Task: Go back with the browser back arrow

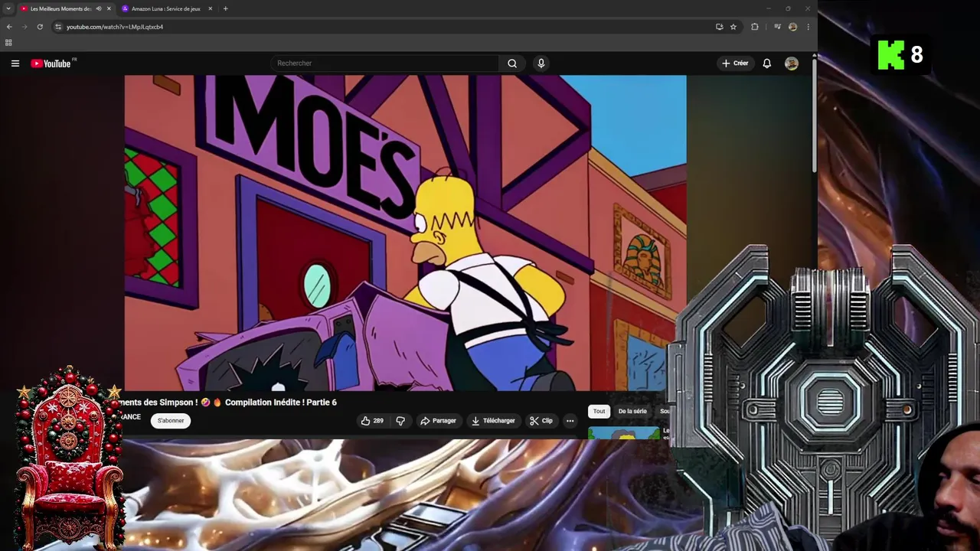Action: point(9,27)
